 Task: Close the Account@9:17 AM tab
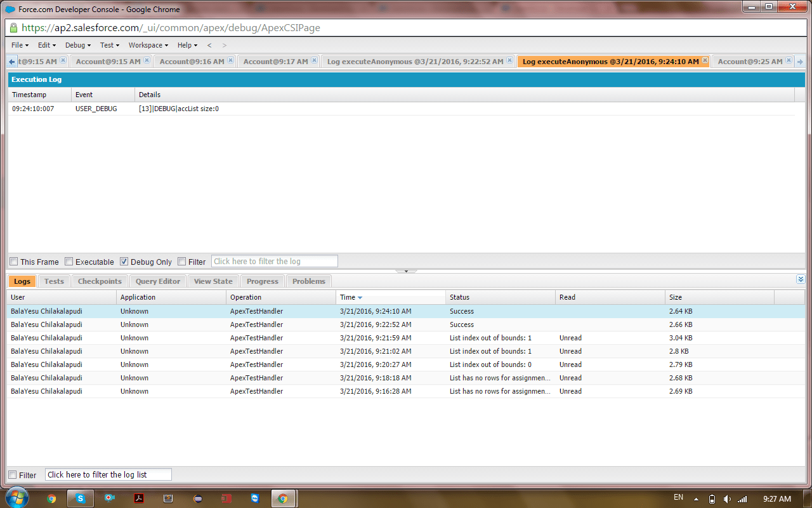pos(314,60)
